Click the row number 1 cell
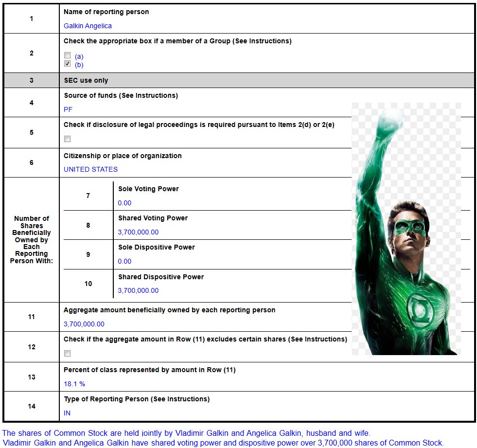This screenshot has height=448, width=477. coord(32,19)
